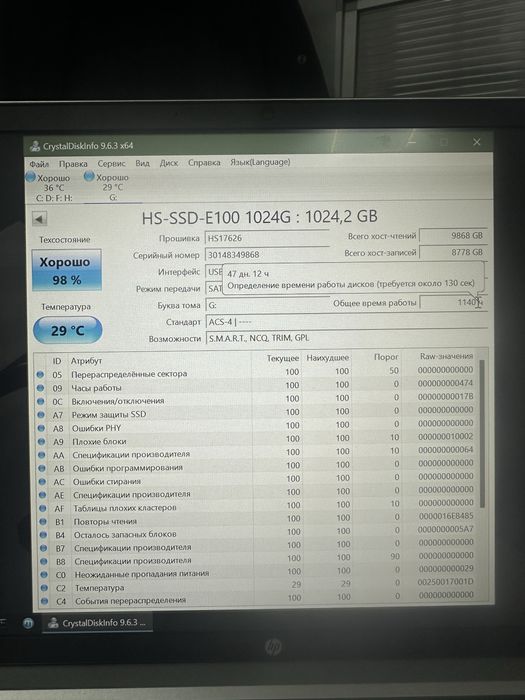
Task: Click the ID column header
Action: point(57,361)
